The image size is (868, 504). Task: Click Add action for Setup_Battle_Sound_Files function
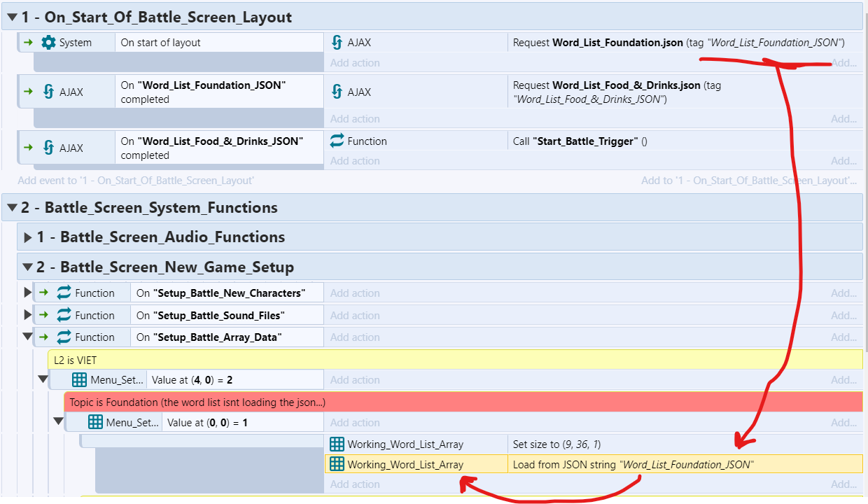pos(355,315)
